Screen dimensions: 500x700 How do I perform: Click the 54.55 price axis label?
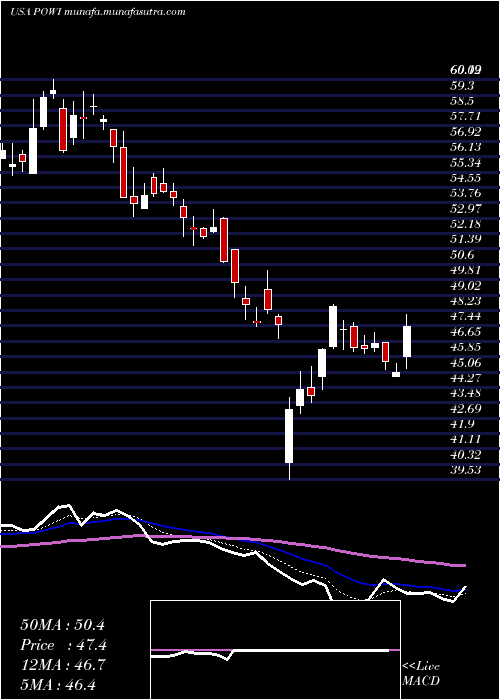(x=467, y=178)
